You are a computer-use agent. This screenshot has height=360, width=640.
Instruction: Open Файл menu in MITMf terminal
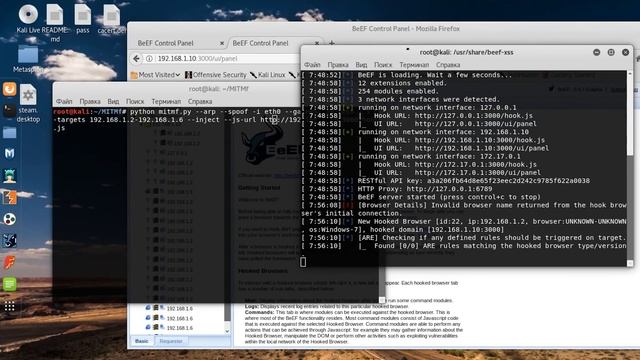pos(64,101)
